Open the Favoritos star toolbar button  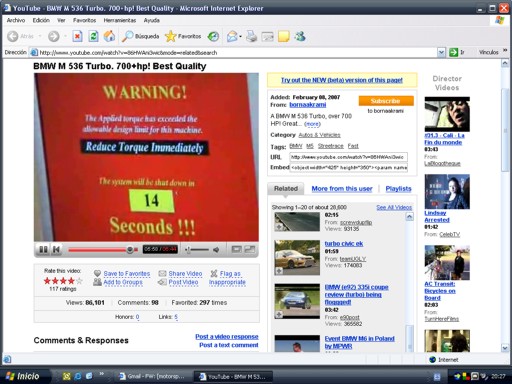[x=183, y=36]
